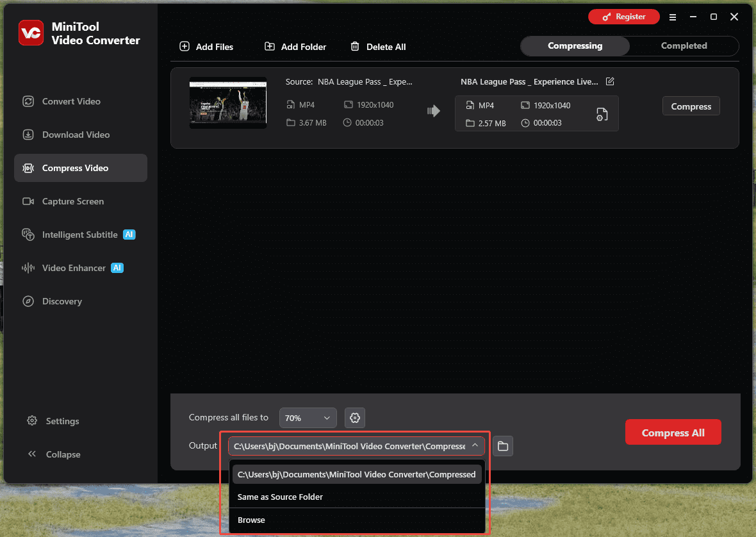Click the Compress All button
Viewport: 756px width, 537px height.
coord(673,433)
